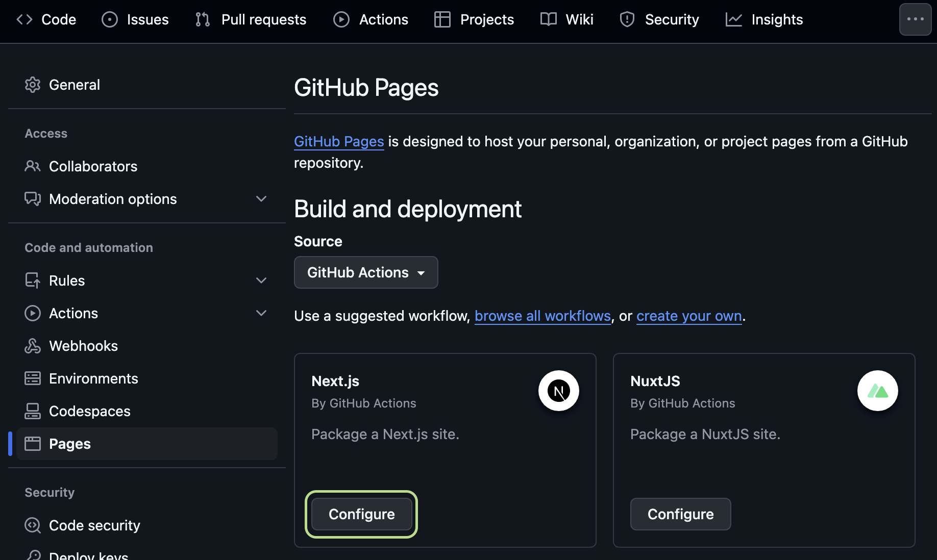Screen dimensions: 937x560
Task: Click the 'Package a NuxtJS site.' description
Action: [705, 434]
